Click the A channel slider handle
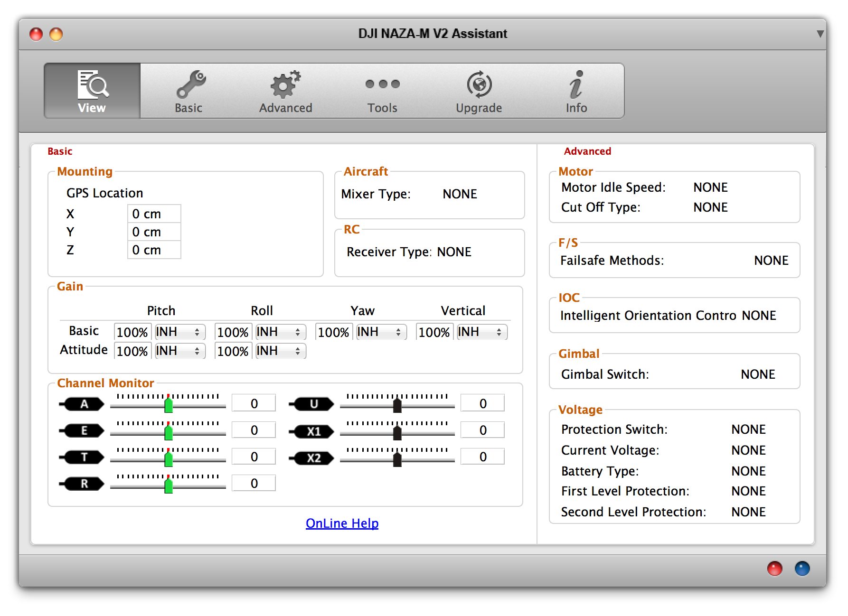 click(x=168, y=405)
